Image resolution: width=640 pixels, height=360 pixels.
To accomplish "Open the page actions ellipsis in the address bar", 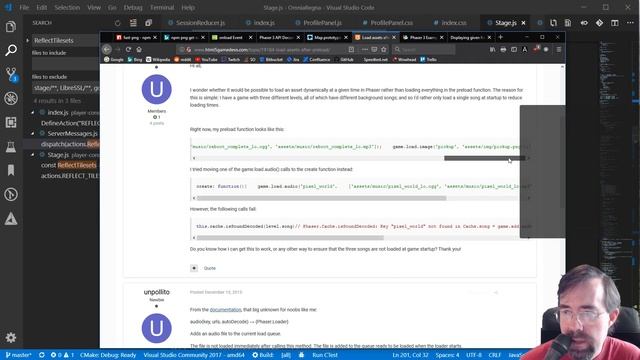I will click(x=364, y=49).
